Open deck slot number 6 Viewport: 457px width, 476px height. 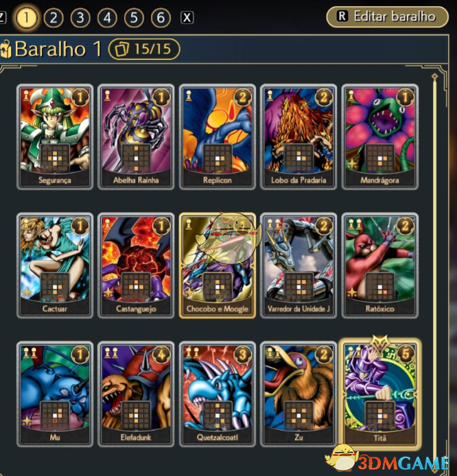point(161,18)
